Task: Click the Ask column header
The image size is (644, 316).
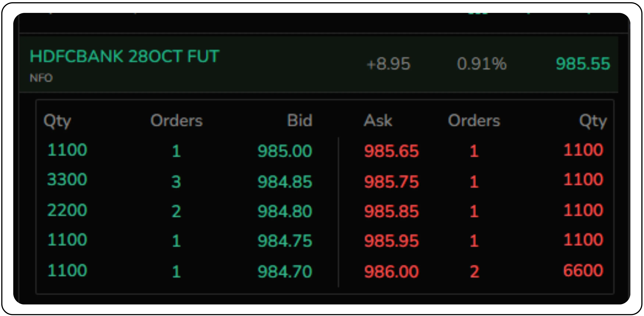Action: click(x=378, y=120)
